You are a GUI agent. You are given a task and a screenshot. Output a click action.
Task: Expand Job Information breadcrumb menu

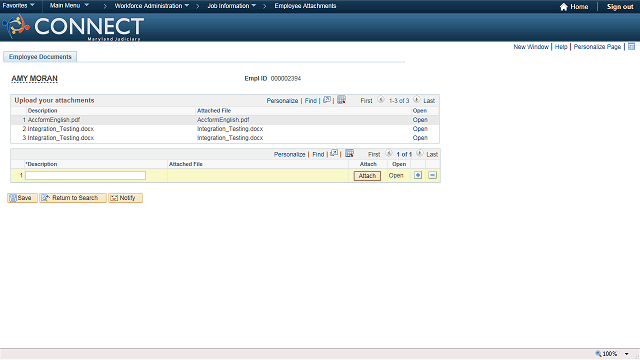(x=231, y=6)
